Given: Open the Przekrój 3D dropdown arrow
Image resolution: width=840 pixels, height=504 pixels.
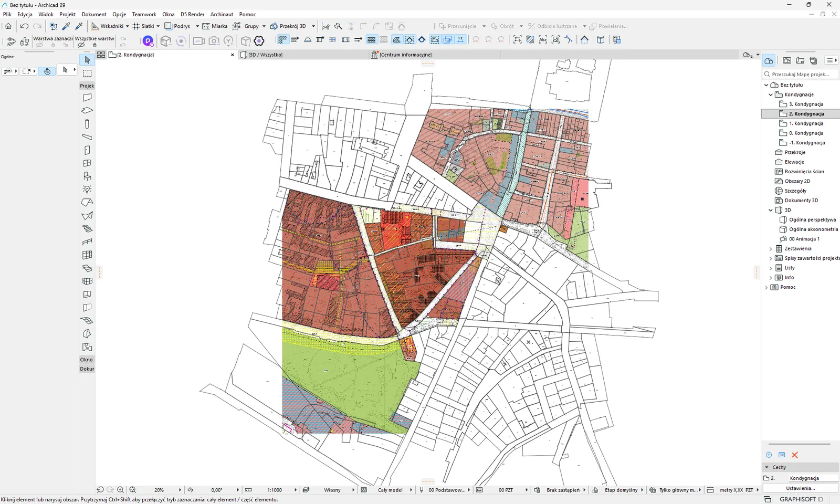Looking at the screenshot, I should [313, 26].
